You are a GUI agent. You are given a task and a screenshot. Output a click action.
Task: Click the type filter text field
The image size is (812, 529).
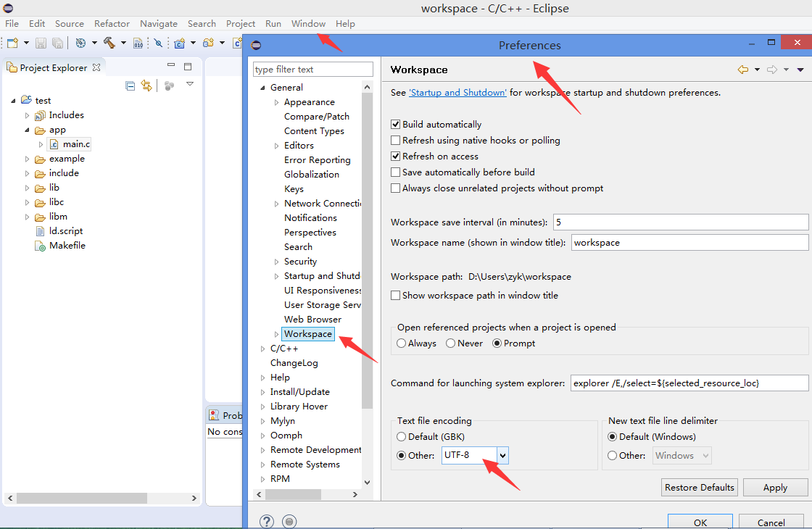[312, 70]
